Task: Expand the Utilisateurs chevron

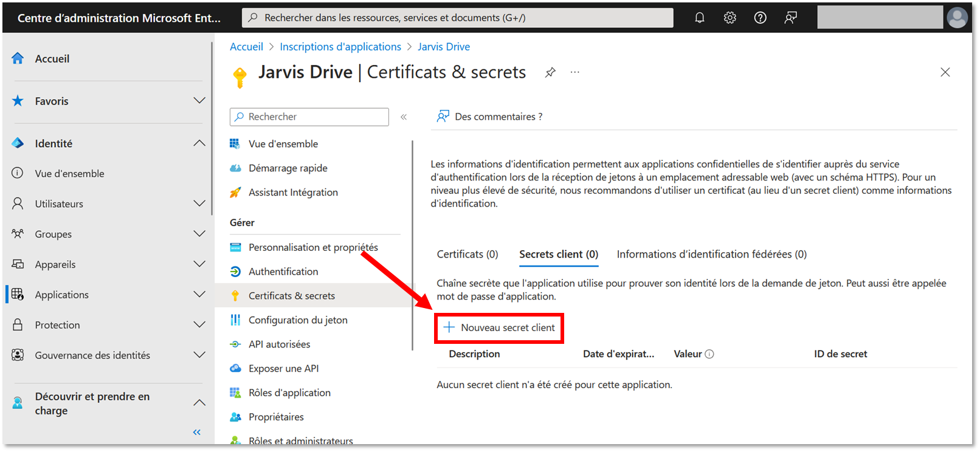Action: tap(199, 203)
